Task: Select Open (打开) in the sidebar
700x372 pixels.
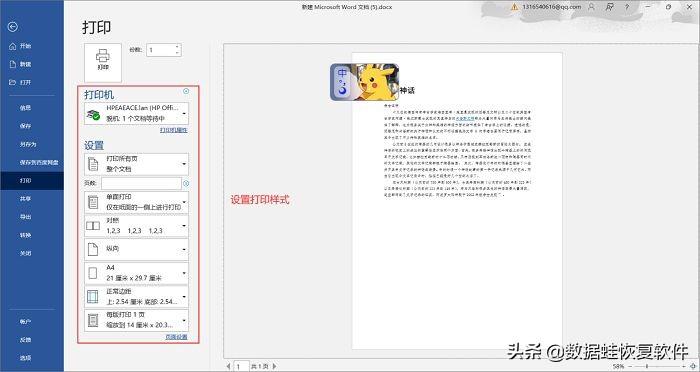Action: pyautogui.click(x=32, y=82)
